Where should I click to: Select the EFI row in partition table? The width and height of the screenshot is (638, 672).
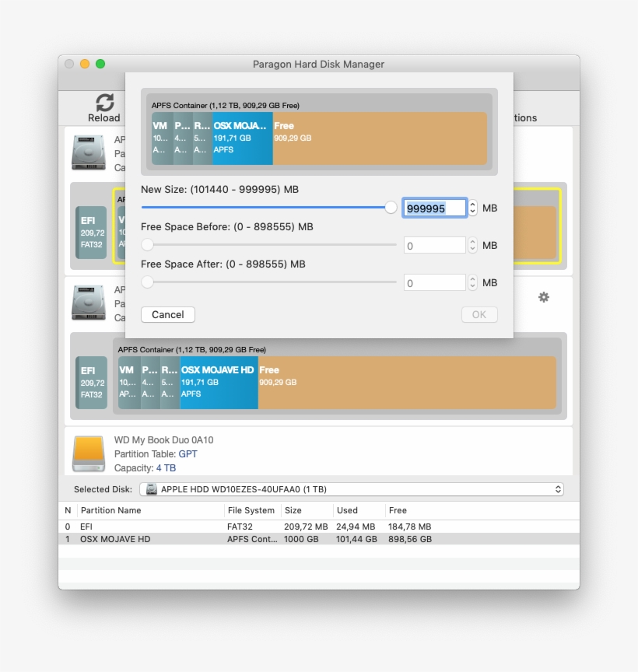319,527
